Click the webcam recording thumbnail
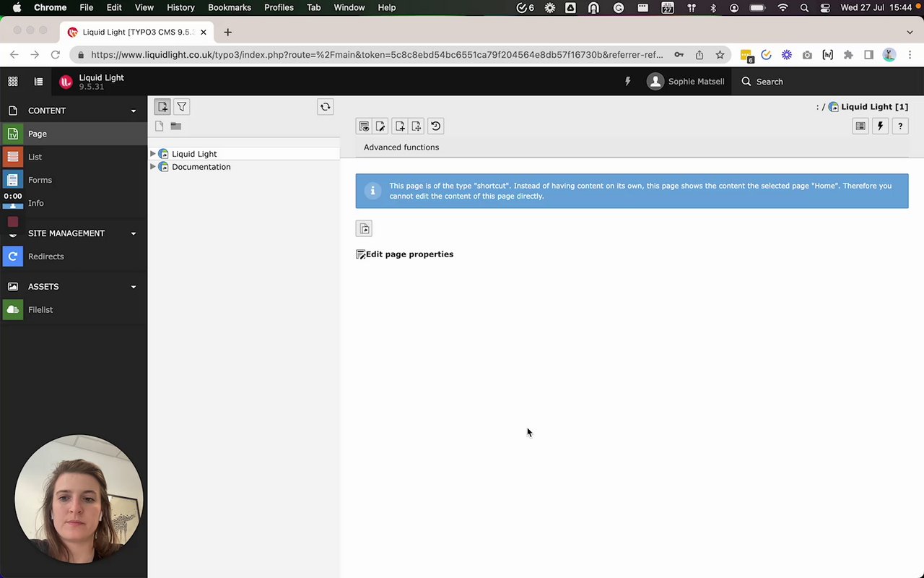Image resolution: width=924 pixels, height=578 pixels. (79, 499)
